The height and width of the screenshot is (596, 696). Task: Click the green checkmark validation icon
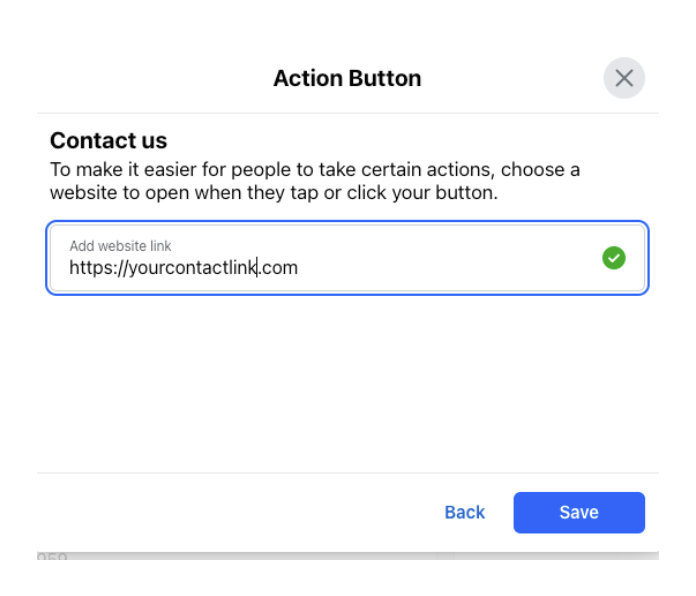point(613,258)
